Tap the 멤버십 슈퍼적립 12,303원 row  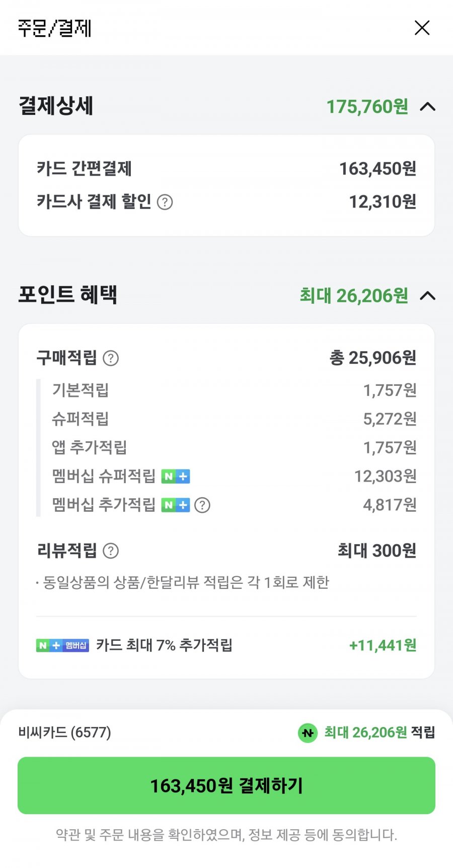[235, 476]
